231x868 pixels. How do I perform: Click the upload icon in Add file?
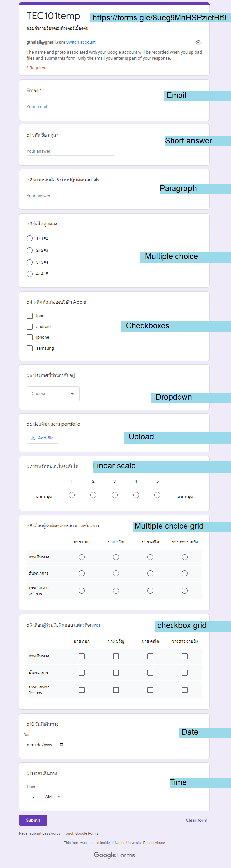point(33,438)
